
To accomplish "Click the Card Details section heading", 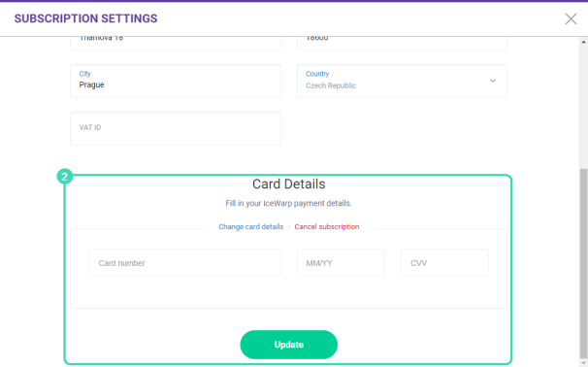I will 289,183.
